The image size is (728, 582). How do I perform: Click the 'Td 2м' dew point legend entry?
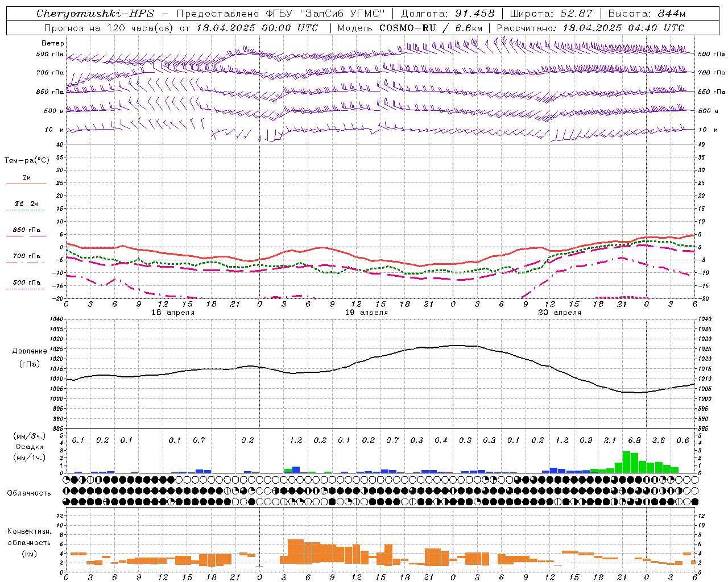pyautogui.click(x=27, y=203)
